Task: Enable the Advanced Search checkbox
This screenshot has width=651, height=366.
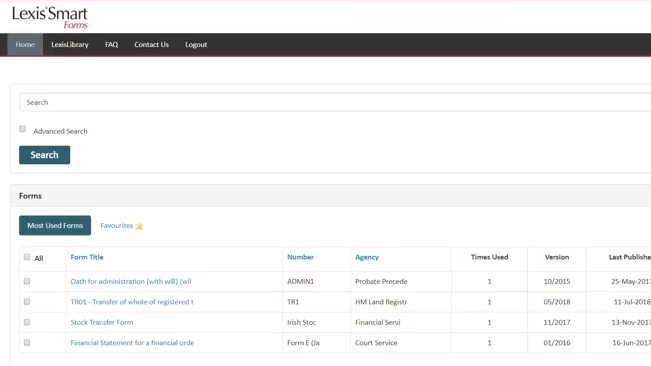Action: coord(23,129)
